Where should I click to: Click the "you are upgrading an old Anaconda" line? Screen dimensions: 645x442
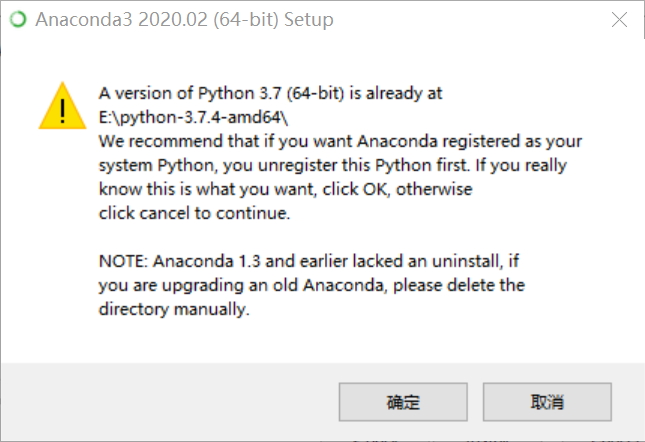[x=311, y=285]
